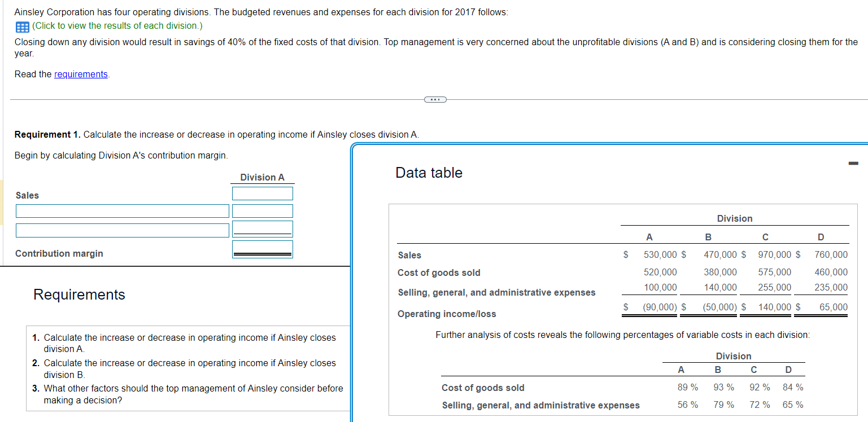
Task: Click the 65 % variable cost percentage
Action: (x=793, y=405)
